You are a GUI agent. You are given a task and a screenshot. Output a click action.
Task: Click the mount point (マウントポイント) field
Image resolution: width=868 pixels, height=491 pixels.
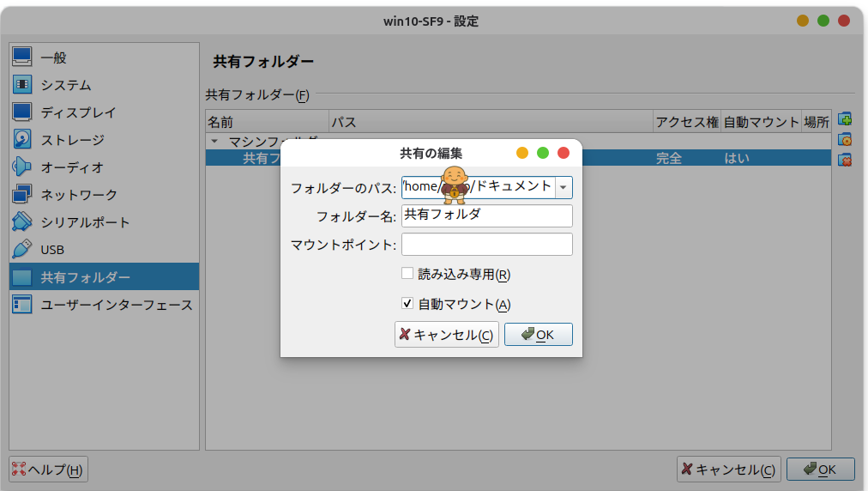point(486,245)
